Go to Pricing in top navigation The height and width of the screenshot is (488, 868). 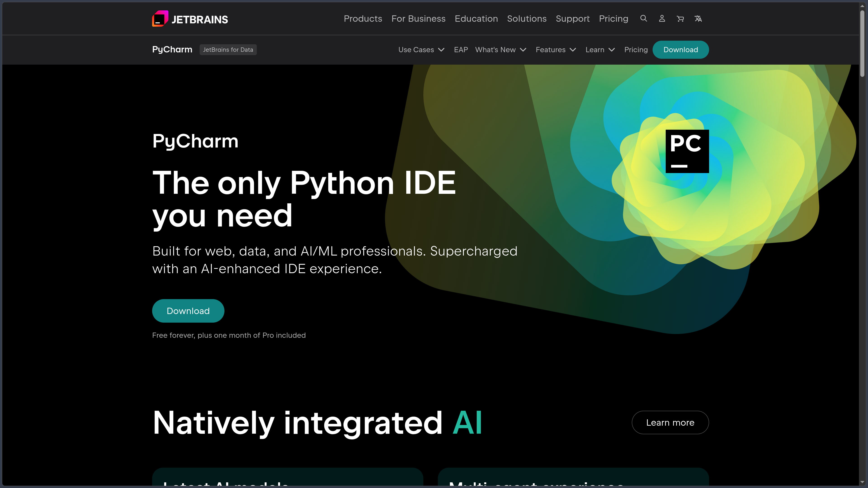coord(613,19)
